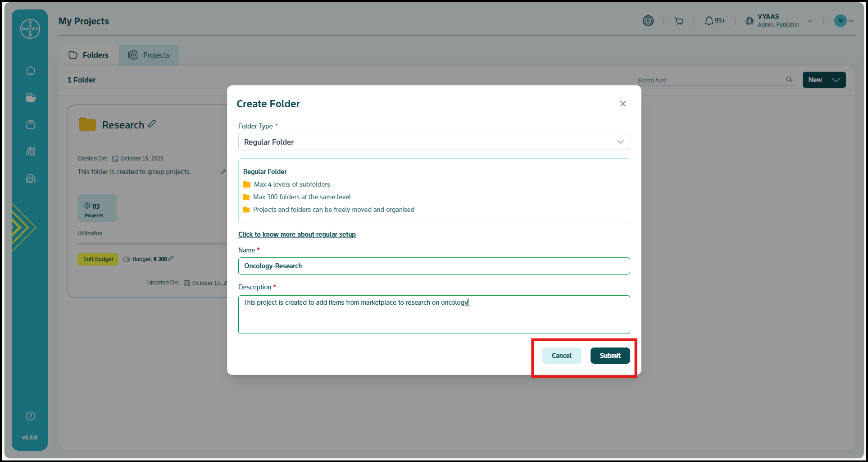Click into the folder Name field
The height and width of the screenshot is (462, 868).
click(434, 266)
